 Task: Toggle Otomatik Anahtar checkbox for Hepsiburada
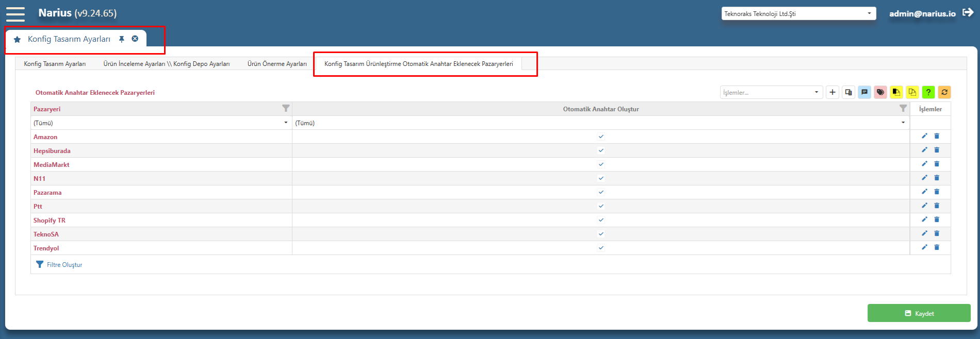pyautogui.click(x=601, y=150)
